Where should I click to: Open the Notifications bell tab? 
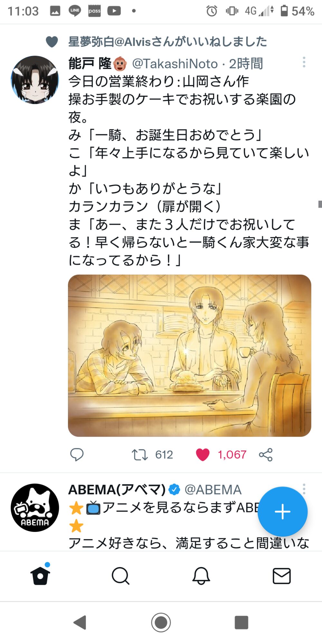click(x=201, y=576)
